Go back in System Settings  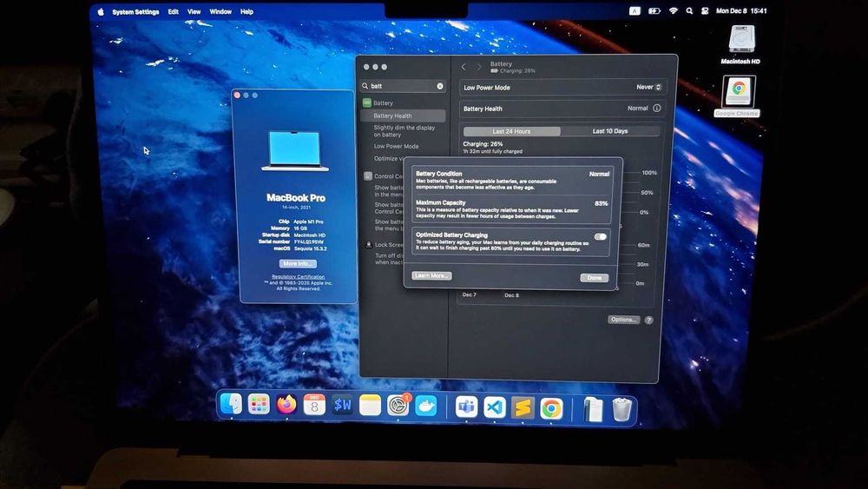464,67
